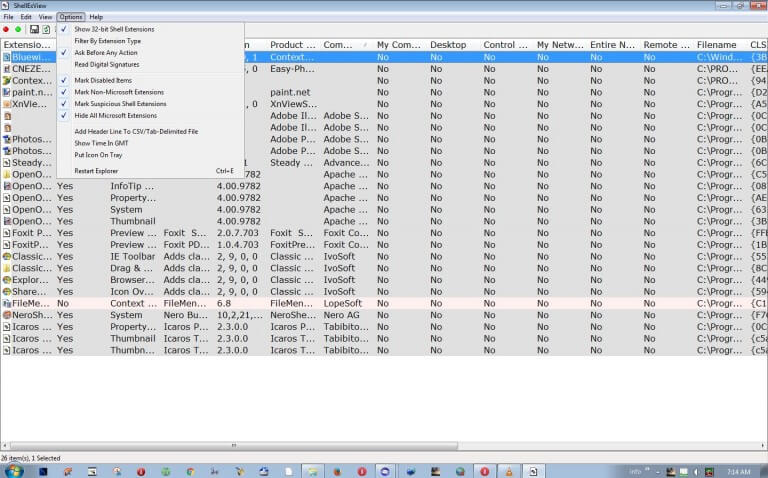Select the XnVie... row icon
Image resolution: width=768 pixels, height=478 pixels.
tap(7, 104)
